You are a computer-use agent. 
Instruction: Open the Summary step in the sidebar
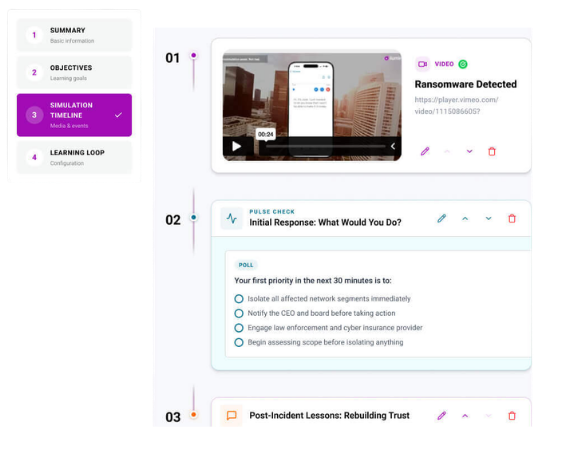click(x=74, y=35)
